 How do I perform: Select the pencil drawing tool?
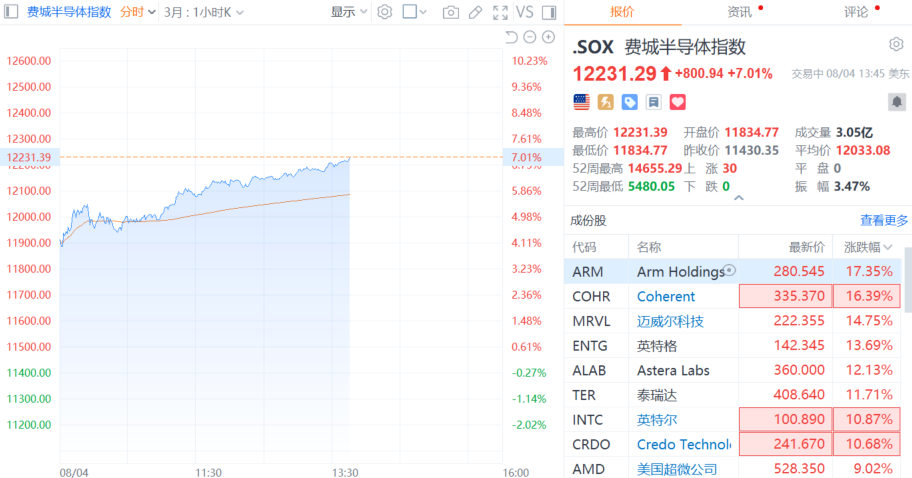(475, 12)
